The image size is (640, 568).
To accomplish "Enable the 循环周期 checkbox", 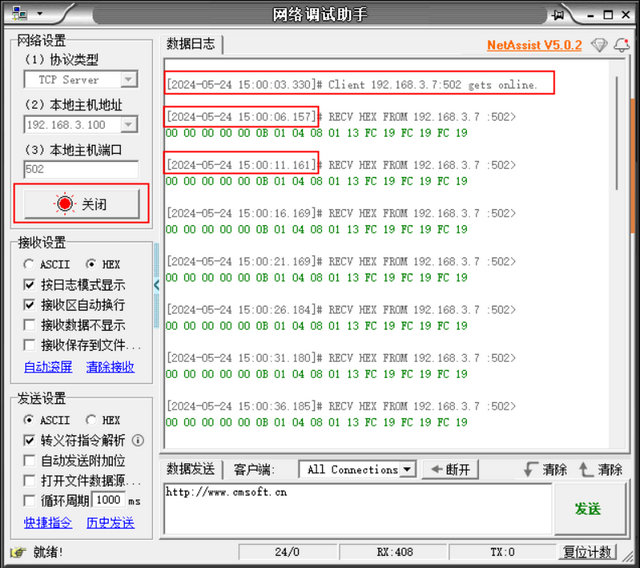I will click(x=29, y=500).
